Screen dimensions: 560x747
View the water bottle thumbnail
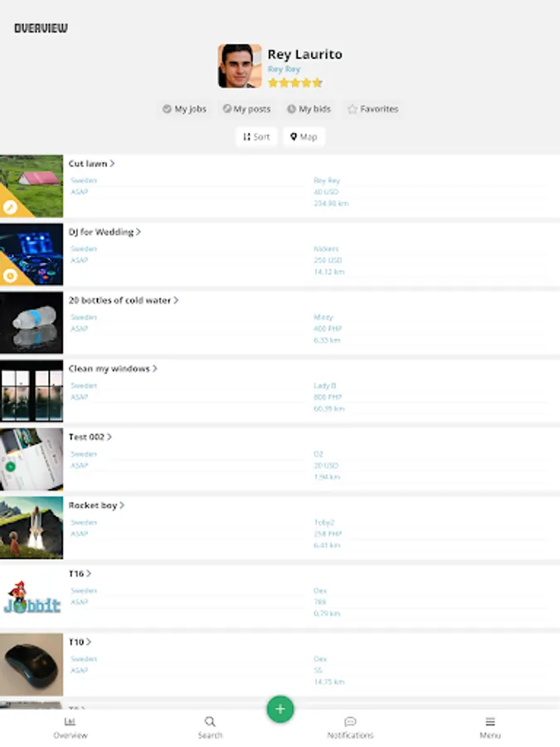click(32, 323)
